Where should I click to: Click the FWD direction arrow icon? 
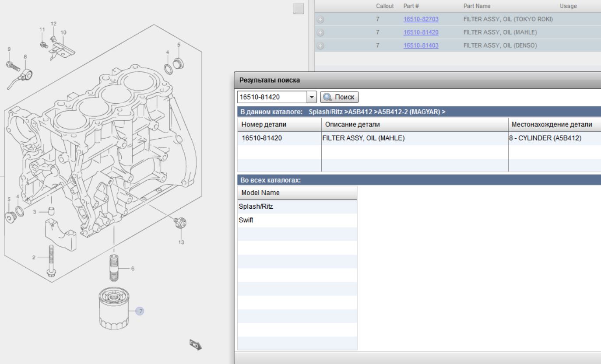click(195, 344)
